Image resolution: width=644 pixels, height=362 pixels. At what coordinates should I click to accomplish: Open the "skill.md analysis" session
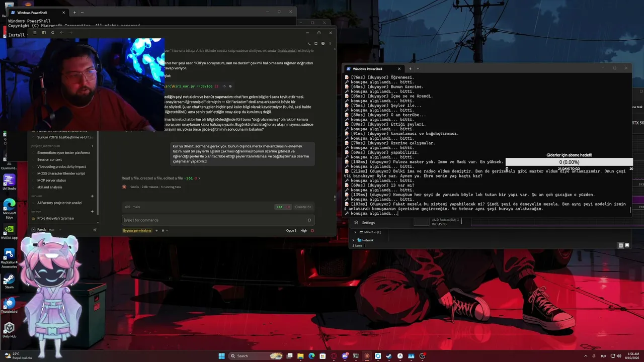point(63,187)
